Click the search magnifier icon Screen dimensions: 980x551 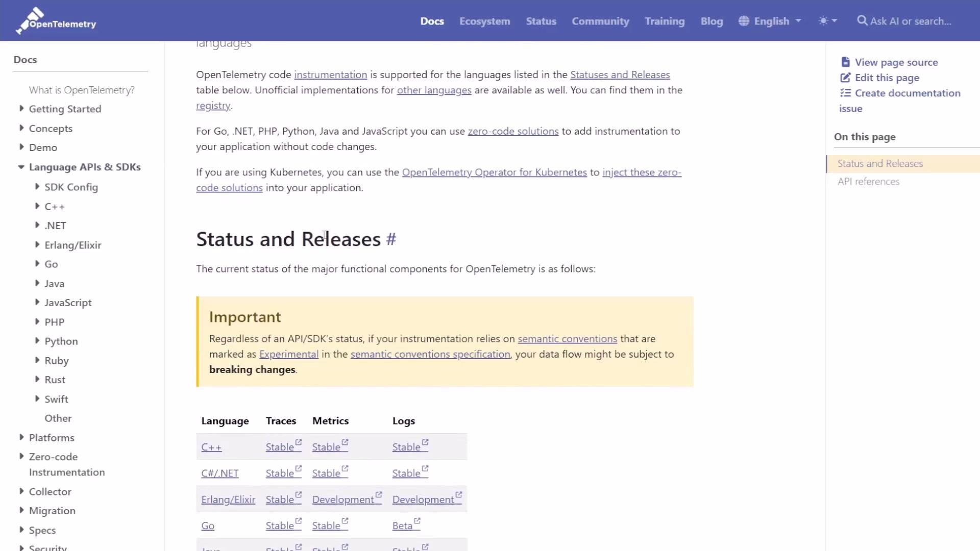coord(862,21)
